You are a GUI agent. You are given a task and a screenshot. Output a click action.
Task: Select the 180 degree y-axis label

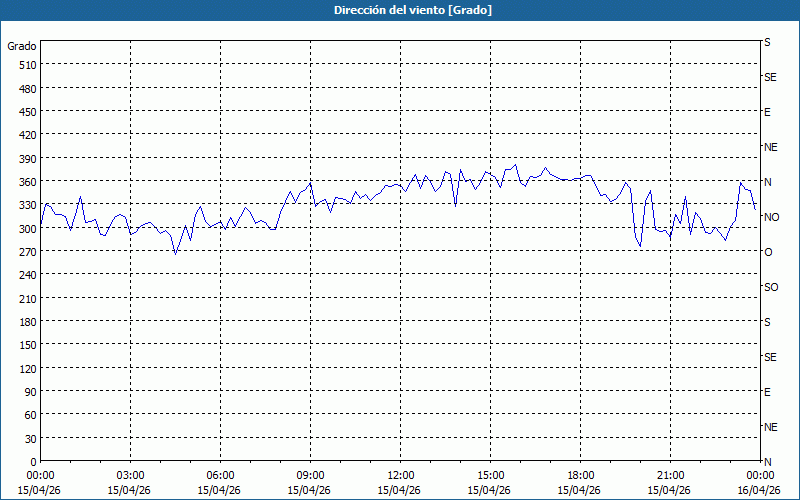pos(26,321)
